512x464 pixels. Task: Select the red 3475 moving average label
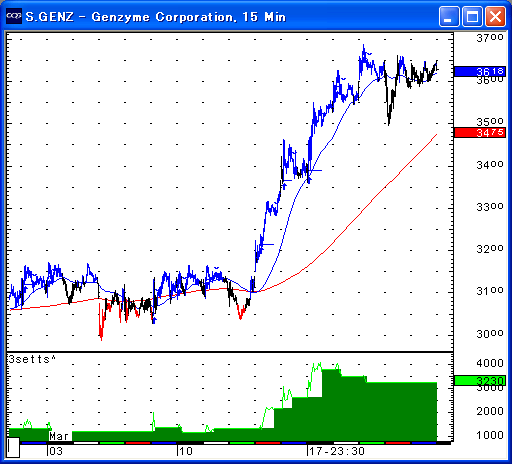(x=480, y=133)
